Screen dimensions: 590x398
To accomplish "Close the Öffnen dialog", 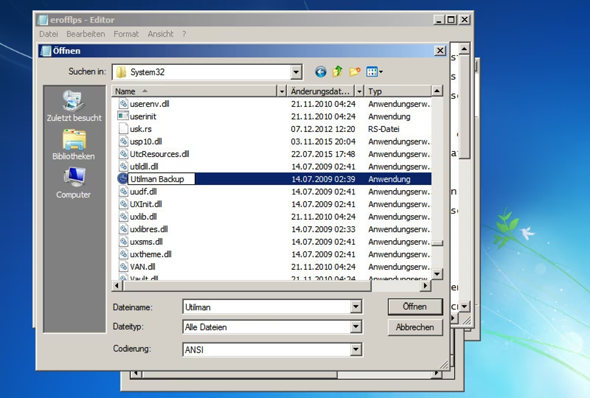I will (x=440, y=50).
